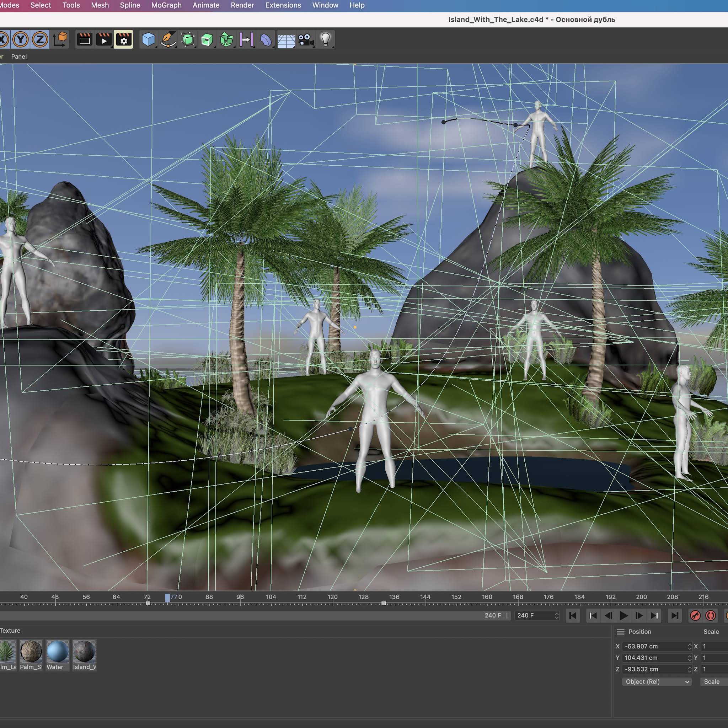Add a Light bulb object
This screenshot has height=728, width=728.
coord(326,39)
